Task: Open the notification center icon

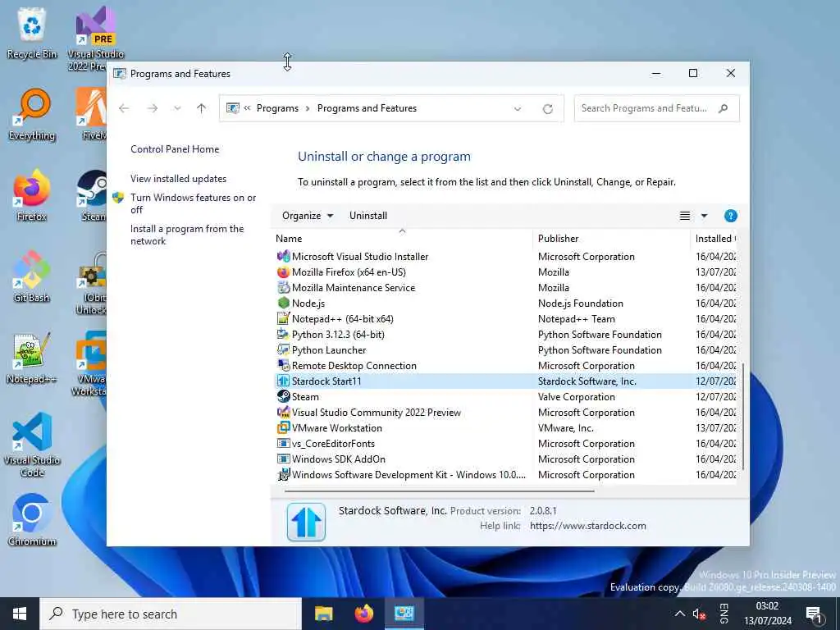Action: tap(814, 614)
